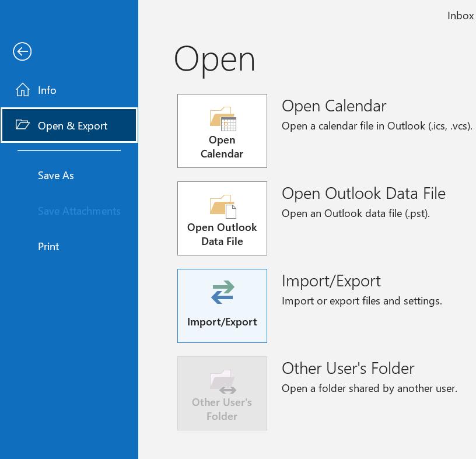Click the Open Outlook Data File folder icon
The image size is (476, 459).
click(223, 206)
